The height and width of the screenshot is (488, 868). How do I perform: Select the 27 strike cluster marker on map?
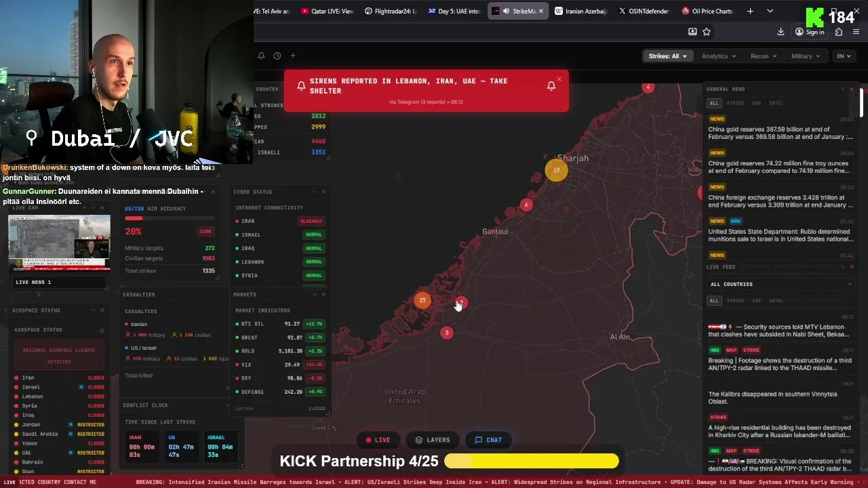422,300
